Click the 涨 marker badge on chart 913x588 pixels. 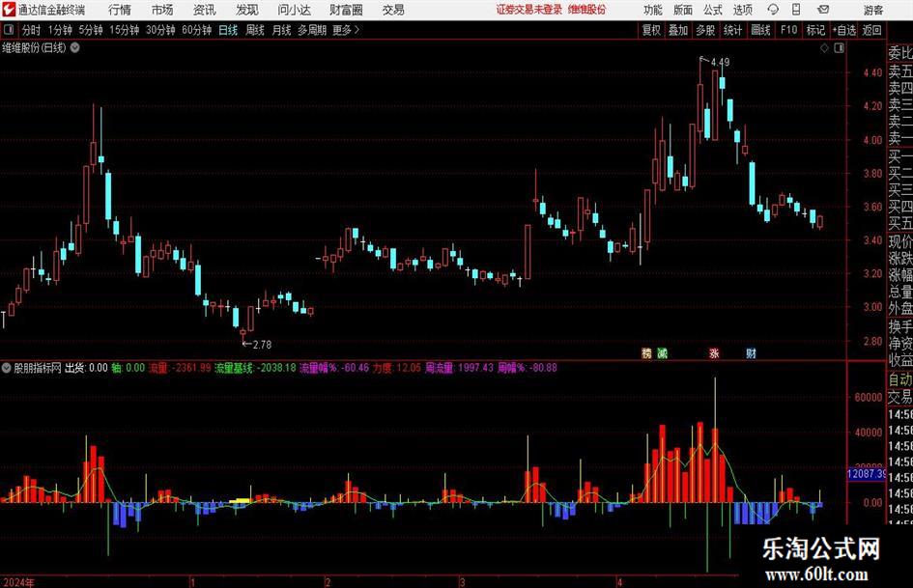click(x=714, y=353)
